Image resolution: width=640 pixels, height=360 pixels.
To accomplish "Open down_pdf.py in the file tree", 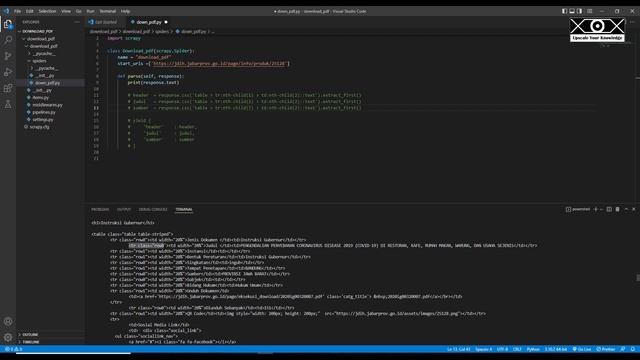I will click(47, 83).
